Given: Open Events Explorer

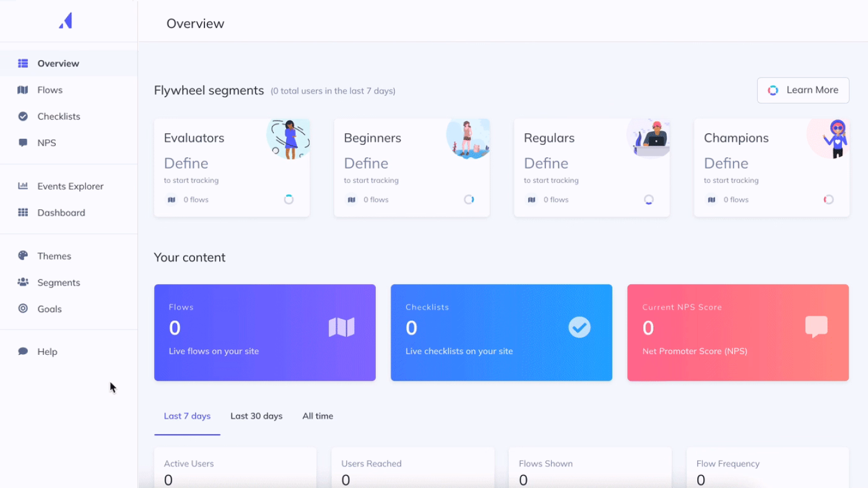Looking at the screenshot, I should click(x=67, y=186).
